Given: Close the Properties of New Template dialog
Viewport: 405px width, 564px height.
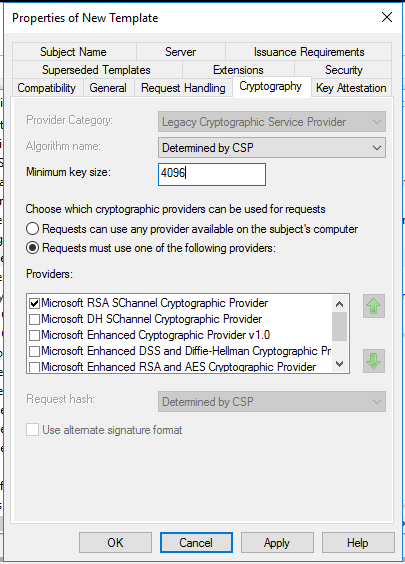Looking at the screenshot, I should pyautogui.click(x=387, y=17).
